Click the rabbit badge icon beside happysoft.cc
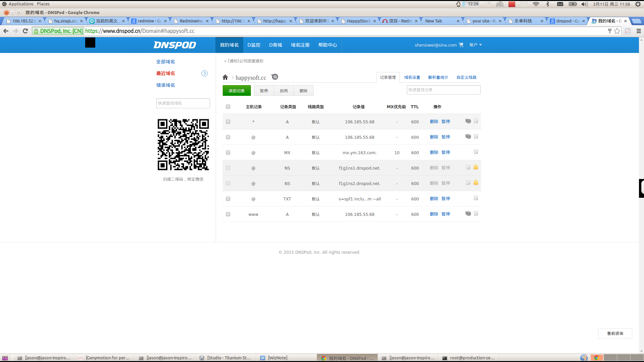 pyautogui.click(x=275, y=76)
